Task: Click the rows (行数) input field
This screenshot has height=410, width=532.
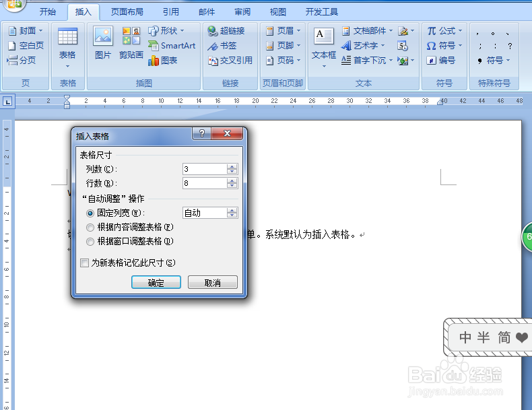Action: click(205, 183)
